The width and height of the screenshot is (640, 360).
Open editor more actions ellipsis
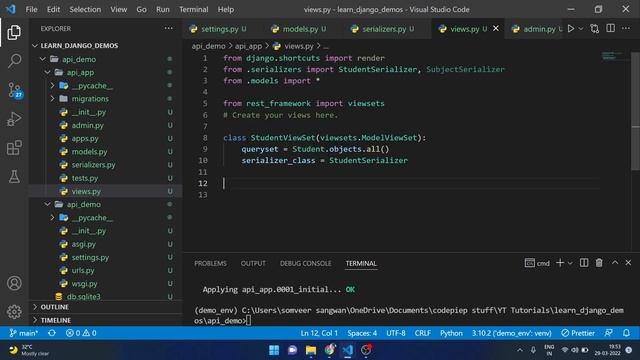point(626,28)
